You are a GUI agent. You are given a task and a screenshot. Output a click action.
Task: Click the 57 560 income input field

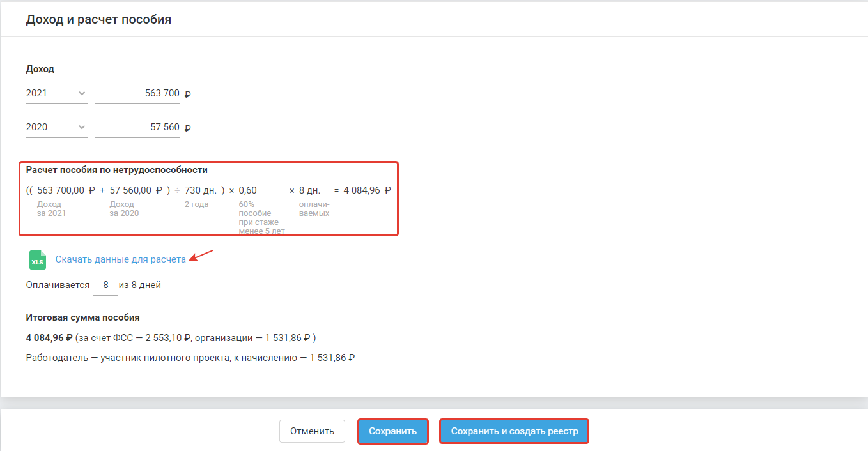point(137,127)
